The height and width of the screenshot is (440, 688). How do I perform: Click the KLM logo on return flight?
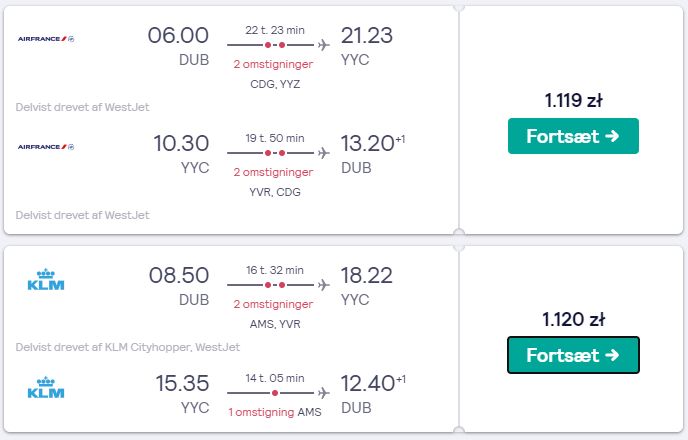(46, 388)
